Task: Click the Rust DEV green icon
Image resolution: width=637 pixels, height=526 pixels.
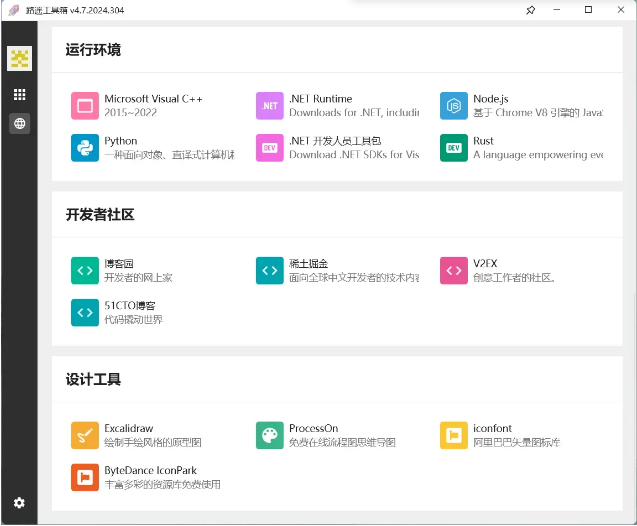Action: tap(454, 148)
